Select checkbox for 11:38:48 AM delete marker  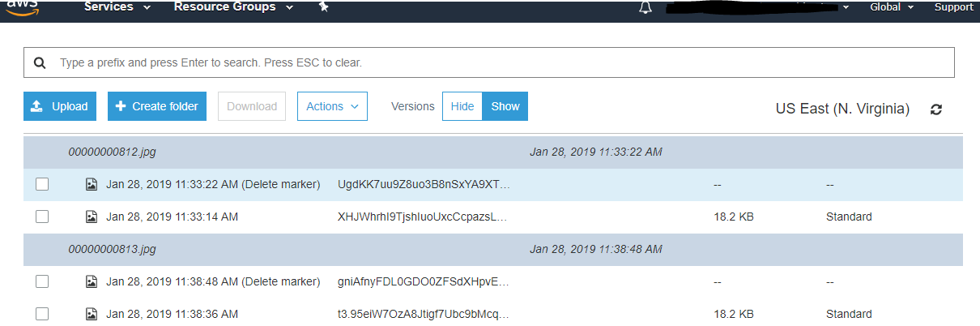42,281
